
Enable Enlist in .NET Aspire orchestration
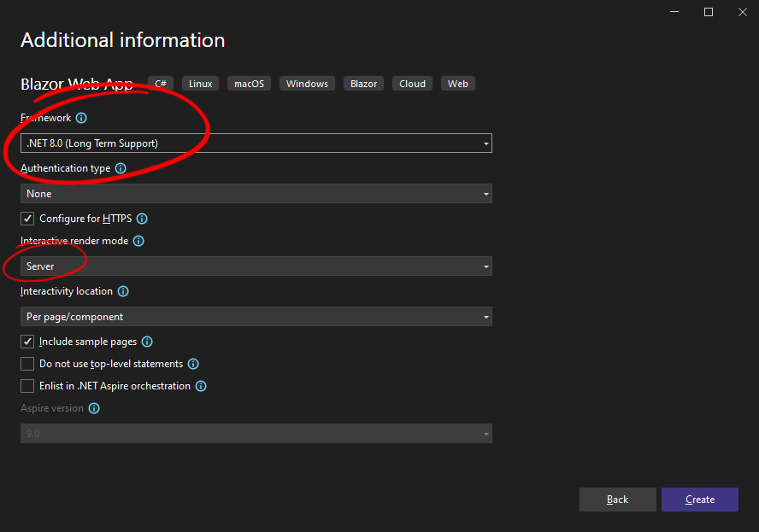click(x=27, y=386)
